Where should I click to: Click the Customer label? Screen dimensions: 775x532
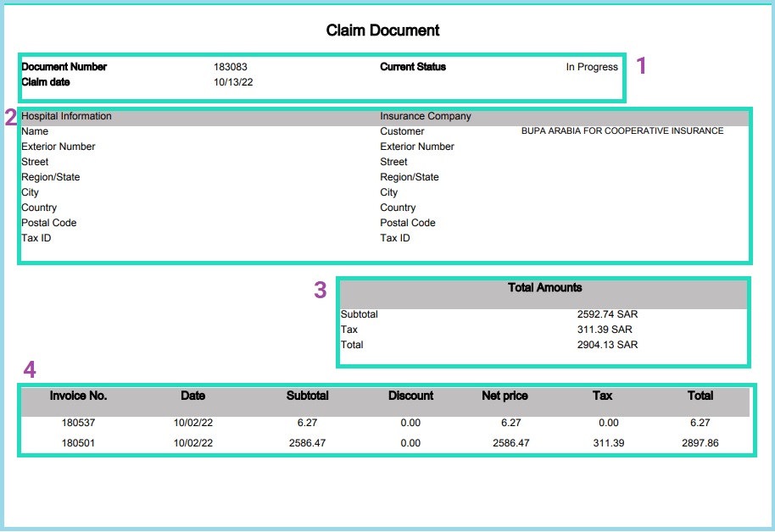(x=402, y=131)
